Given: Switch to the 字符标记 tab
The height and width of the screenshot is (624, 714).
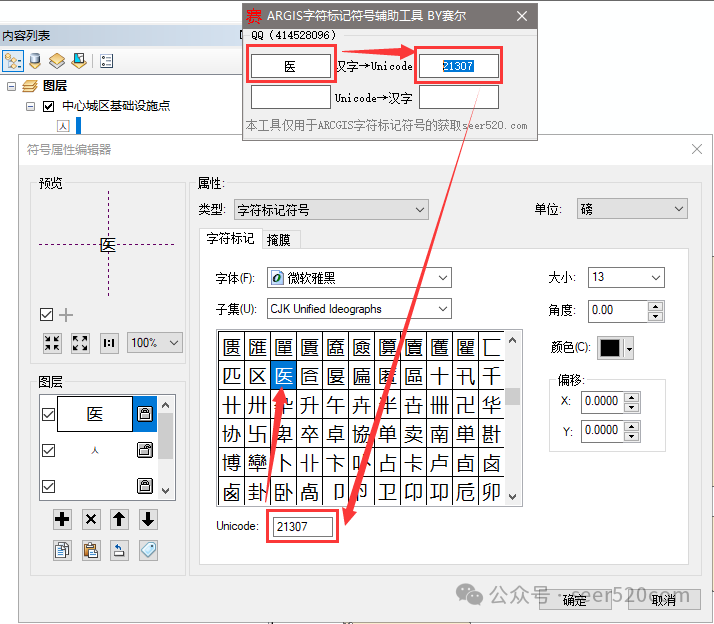Looking at the screenshot, I should (230, 238).
